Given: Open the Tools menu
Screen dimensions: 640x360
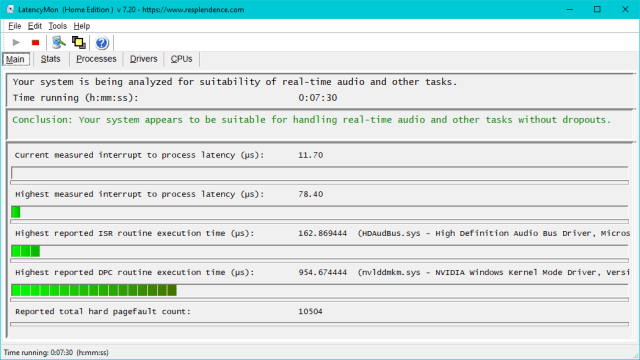Looking at the screenshot, I should coord(58,26).
